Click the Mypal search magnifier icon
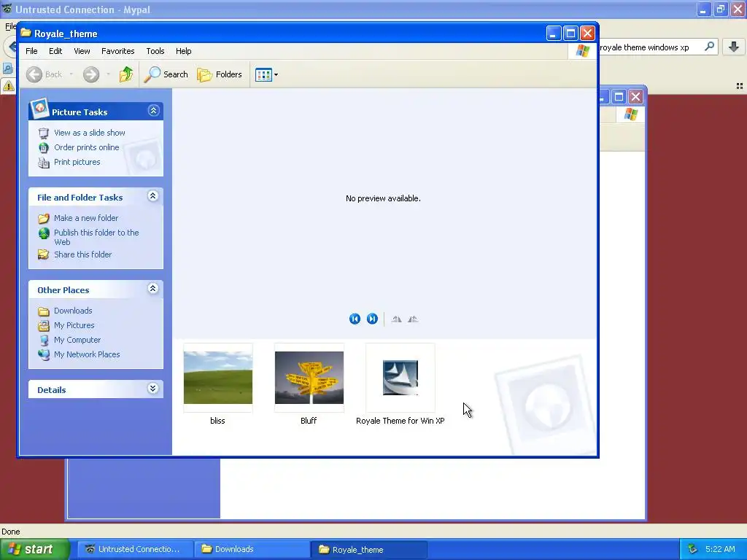Image resolution: width=747 pixels, height=560 pixels. click(x=709, y=47)
